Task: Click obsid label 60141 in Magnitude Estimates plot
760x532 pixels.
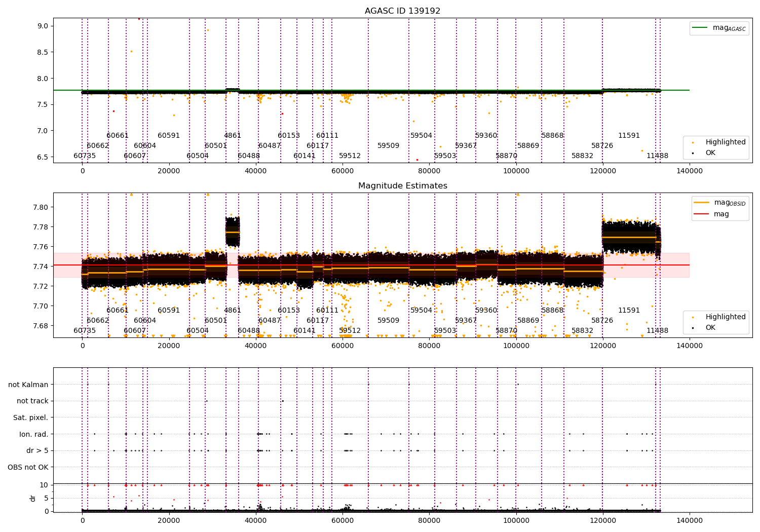Action: point(305,331)
